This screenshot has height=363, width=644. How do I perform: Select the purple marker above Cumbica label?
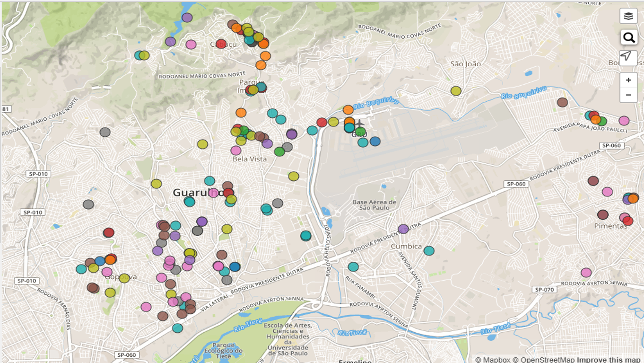pyautogui.click(x=403, y=229)
